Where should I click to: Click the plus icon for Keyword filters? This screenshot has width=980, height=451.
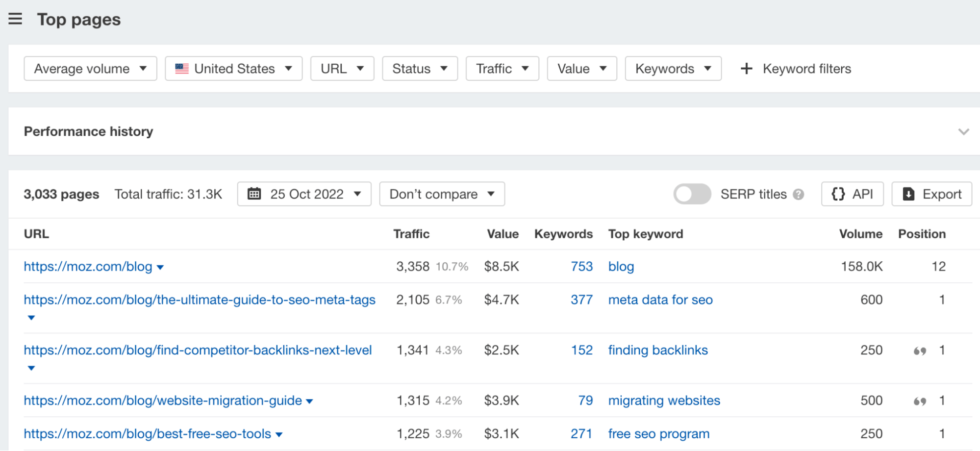(x=746, y=69)
